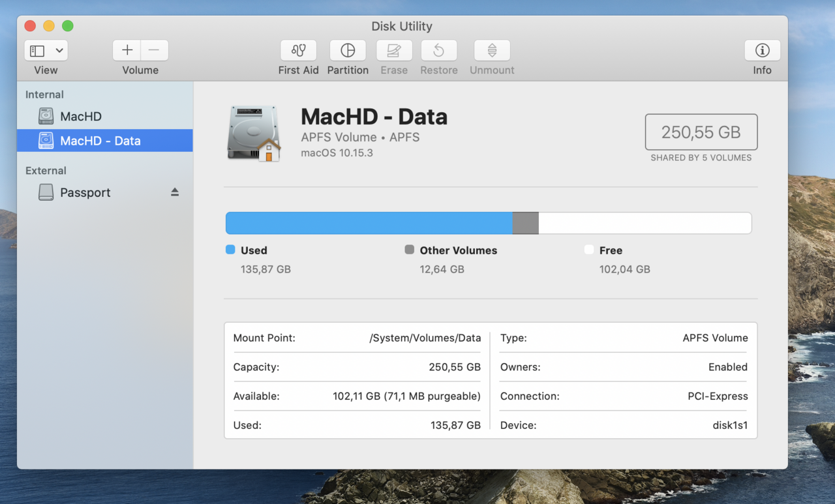Click the External section header
Image resolution: width=835 pixels, height=504 pixels.
(46, 171)
